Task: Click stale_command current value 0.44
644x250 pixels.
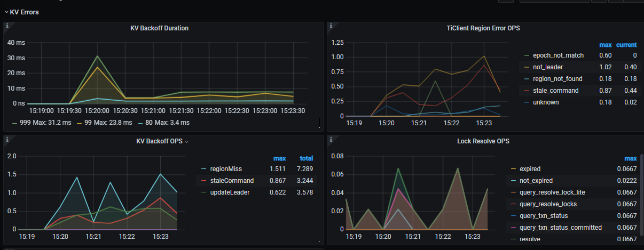Action: pyautogui.click(x=630, y=91)
